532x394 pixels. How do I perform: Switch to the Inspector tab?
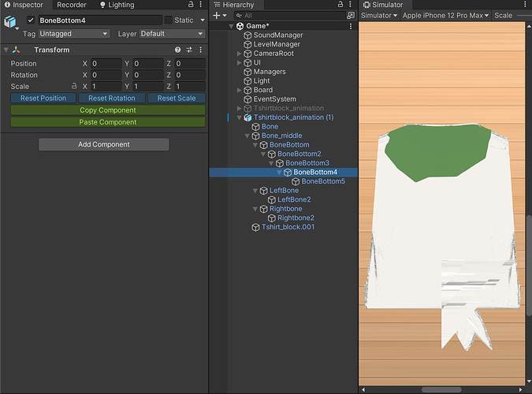pos(24,5)
